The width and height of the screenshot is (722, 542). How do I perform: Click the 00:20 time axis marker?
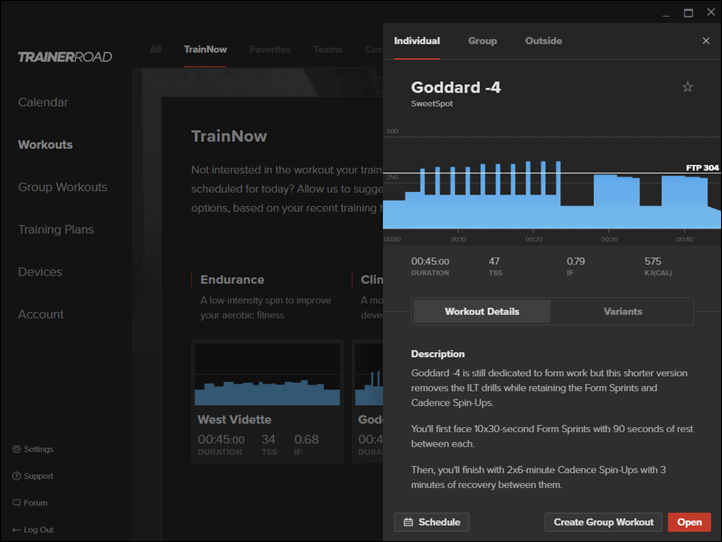click(534, 239)
